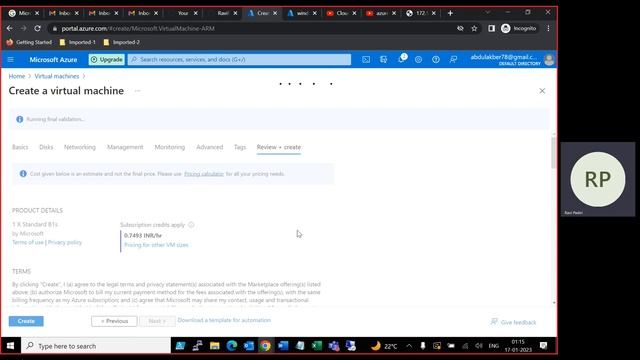Screen dimensions: 640x360
Task: Switch to the Networking tab
Action: pos(80,147)
